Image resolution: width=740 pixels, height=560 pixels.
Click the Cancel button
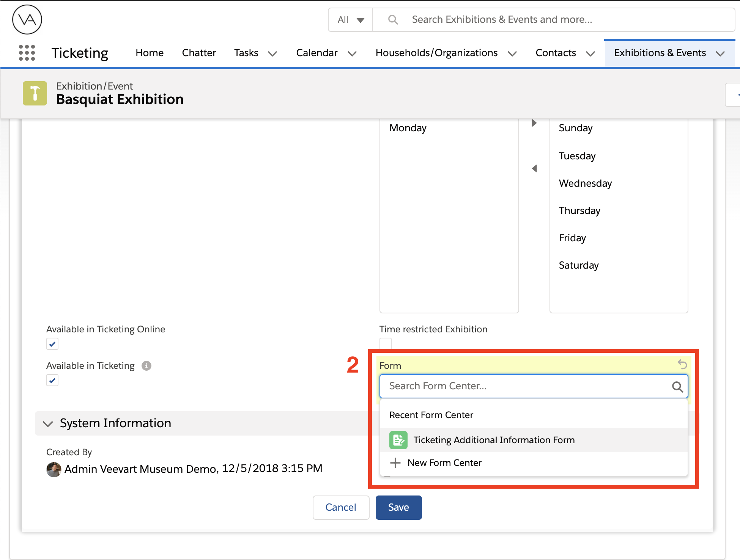point(341,508)
